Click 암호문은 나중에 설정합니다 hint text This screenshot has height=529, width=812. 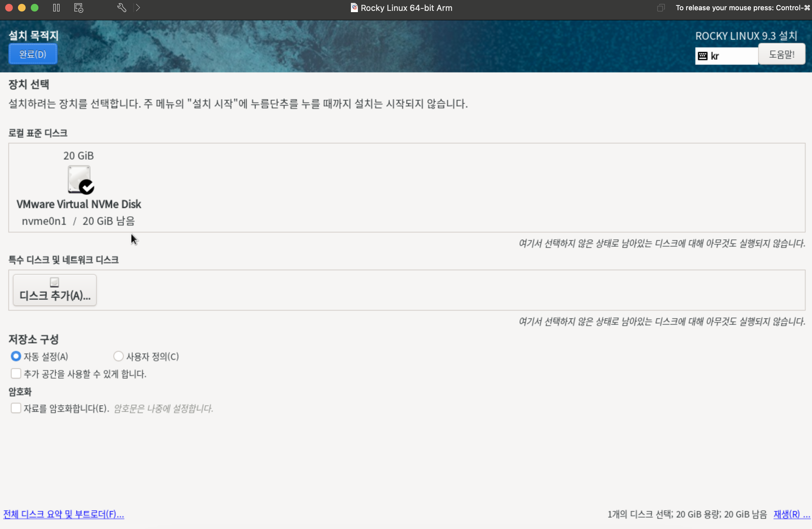click(163, 409)
